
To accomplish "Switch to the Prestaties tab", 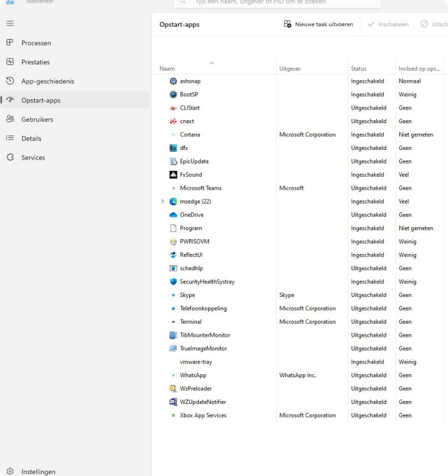I will (x=36, y=62).
